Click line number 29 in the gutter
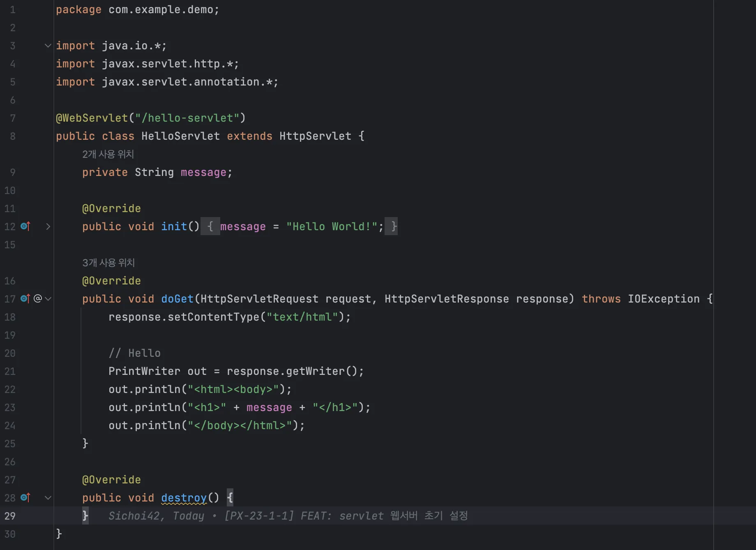Screen dimensions: 756x550 coord(10,516)
